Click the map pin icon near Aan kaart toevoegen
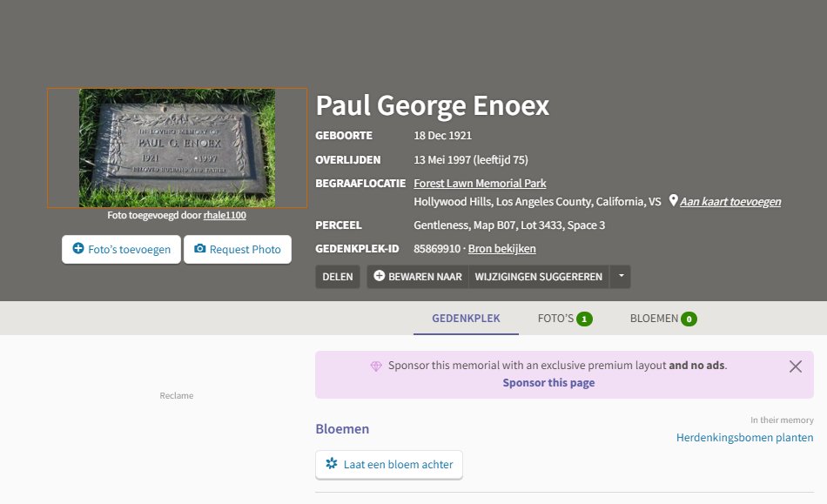The image size is (827, 504). (673, 201)
